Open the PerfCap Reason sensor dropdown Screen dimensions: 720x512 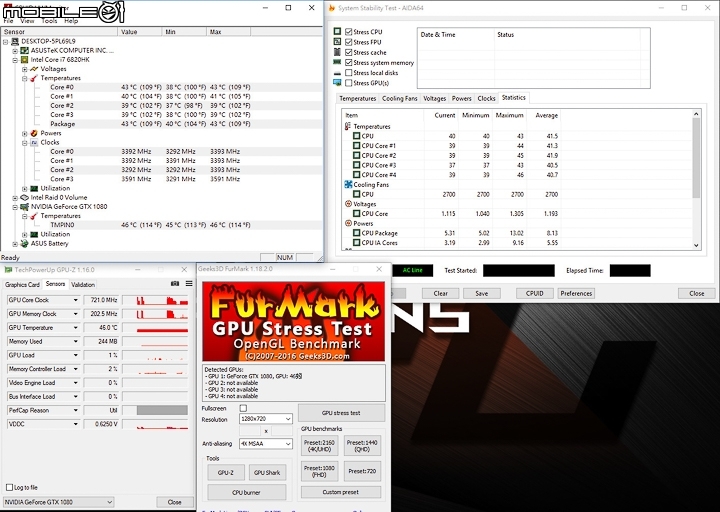coord(75,410)
